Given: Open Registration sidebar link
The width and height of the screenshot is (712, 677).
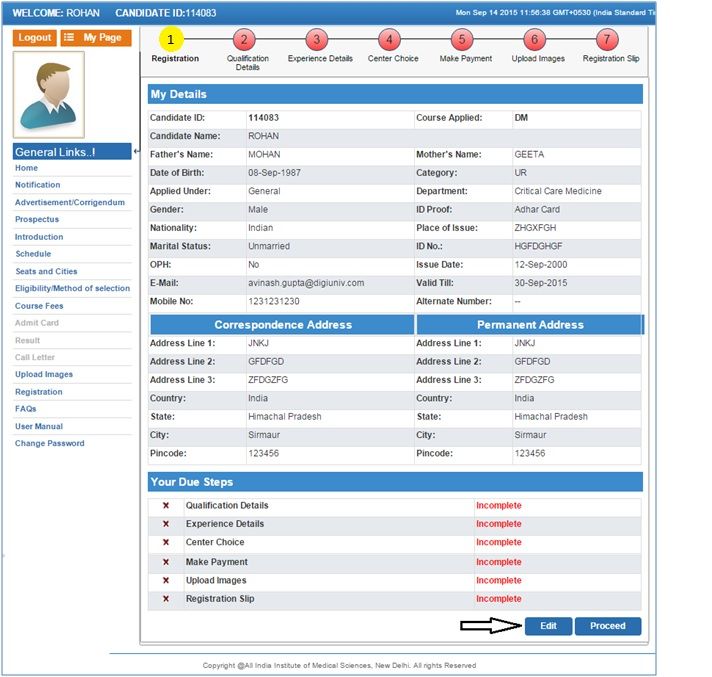Looking at the screenshot, I should [39, 392].
